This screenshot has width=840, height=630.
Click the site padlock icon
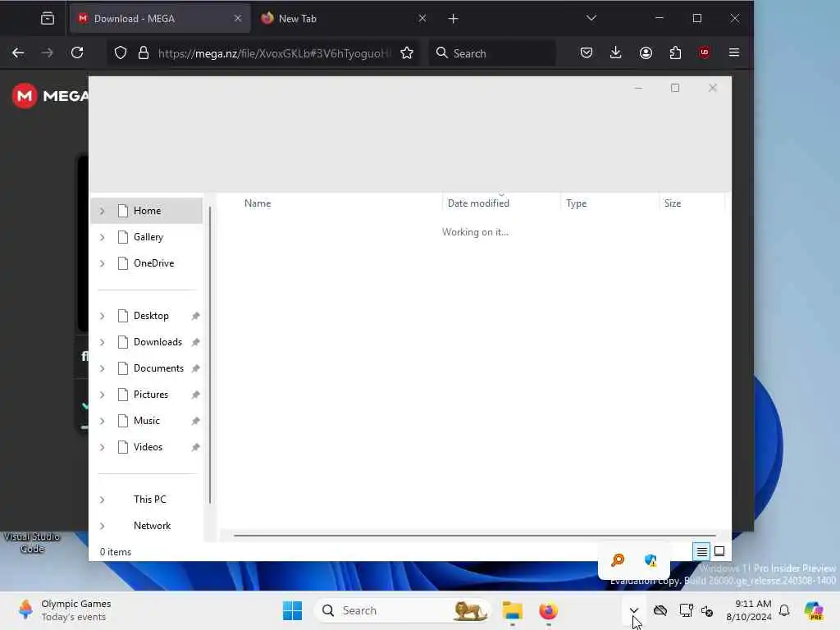click(x=143, y=52)
